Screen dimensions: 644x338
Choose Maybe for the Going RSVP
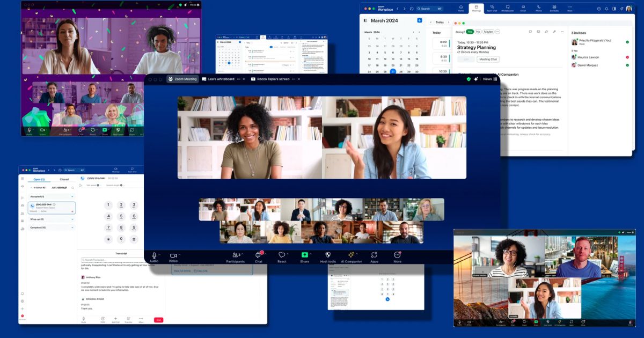click(488, 32)
